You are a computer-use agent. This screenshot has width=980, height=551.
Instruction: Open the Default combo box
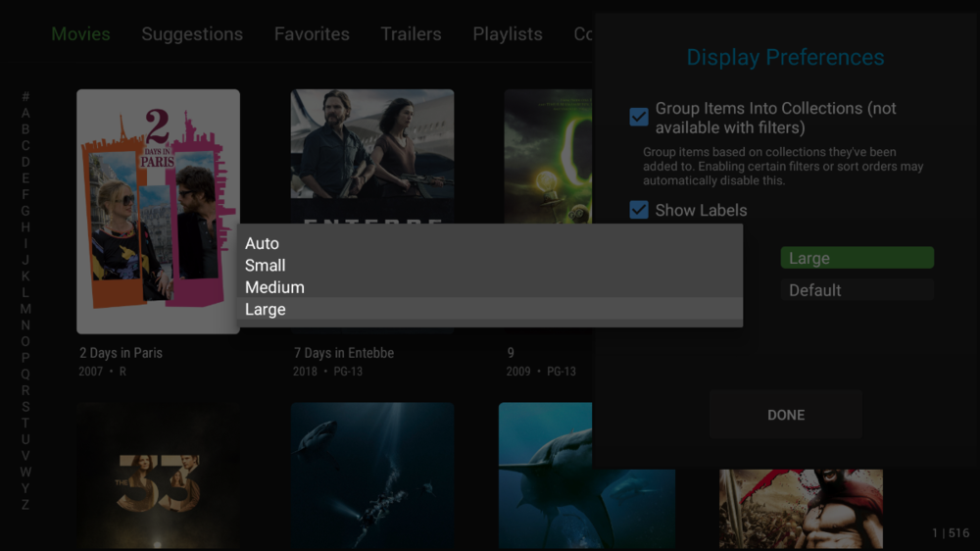tap(857, 290)
